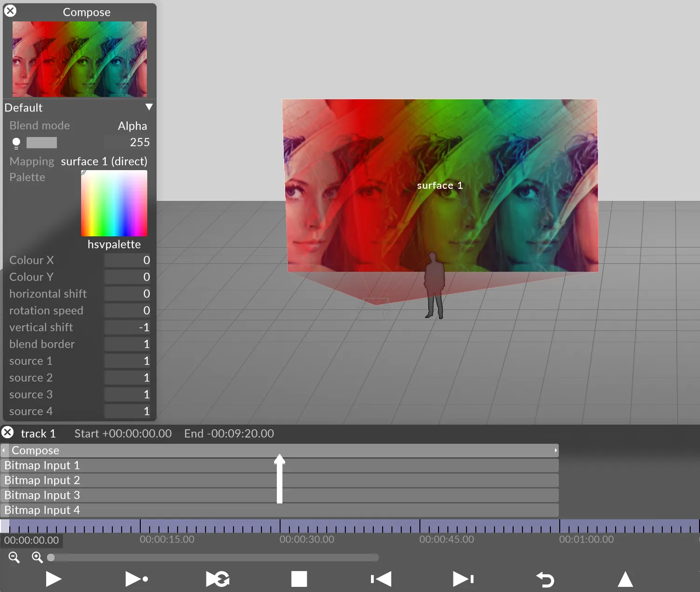Jump to next cue marker
700x592 pixels.
point(462,579)
